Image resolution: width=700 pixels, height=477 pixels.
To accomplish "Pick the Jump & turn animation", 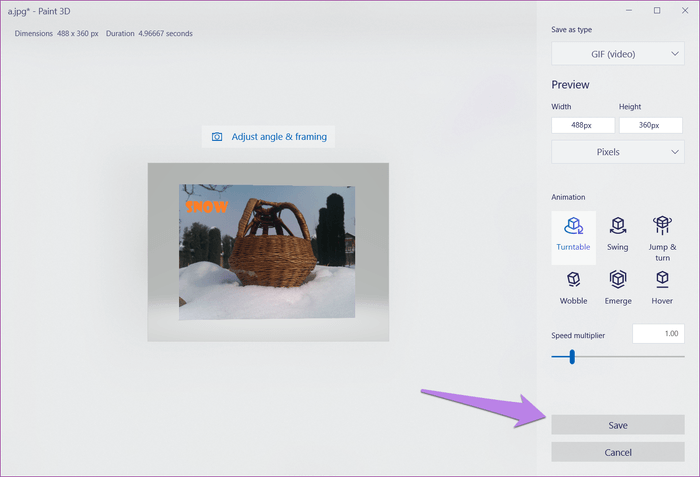I will (662, 238).
